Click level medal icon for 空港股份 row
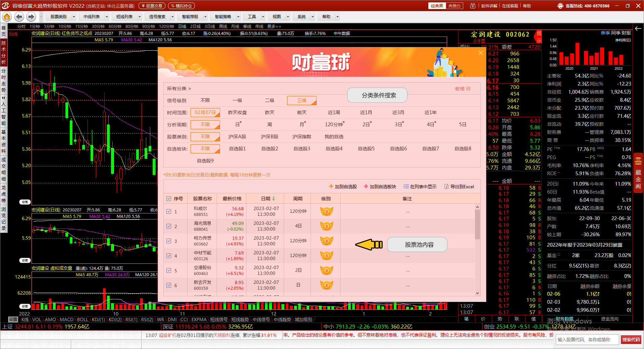 pos(326,270)
